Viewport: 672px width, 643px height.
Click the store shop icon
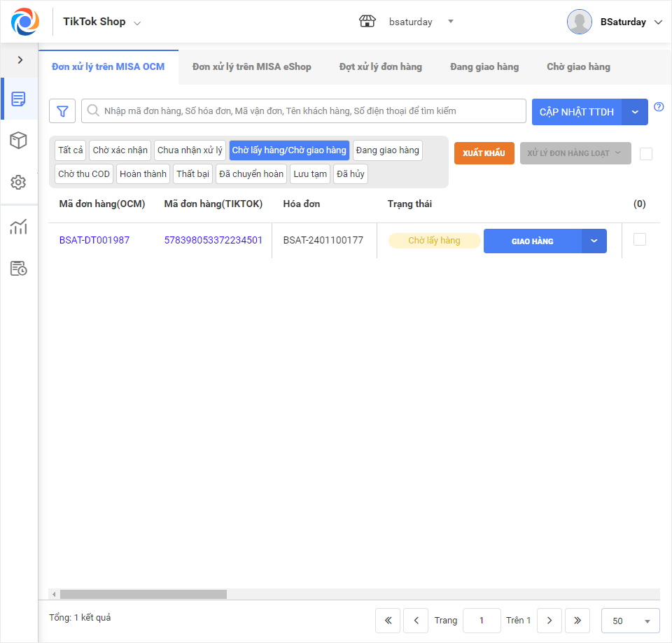click(x=367, y=21)
